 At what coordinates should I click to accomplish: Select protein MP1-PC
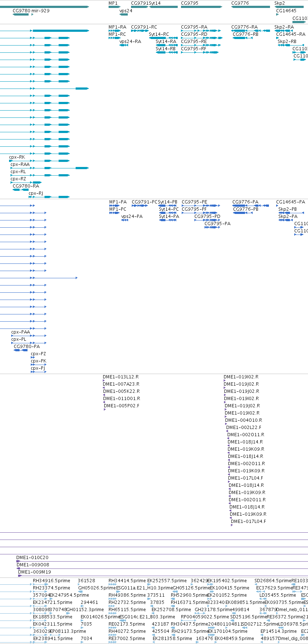(x=118, y=209)
